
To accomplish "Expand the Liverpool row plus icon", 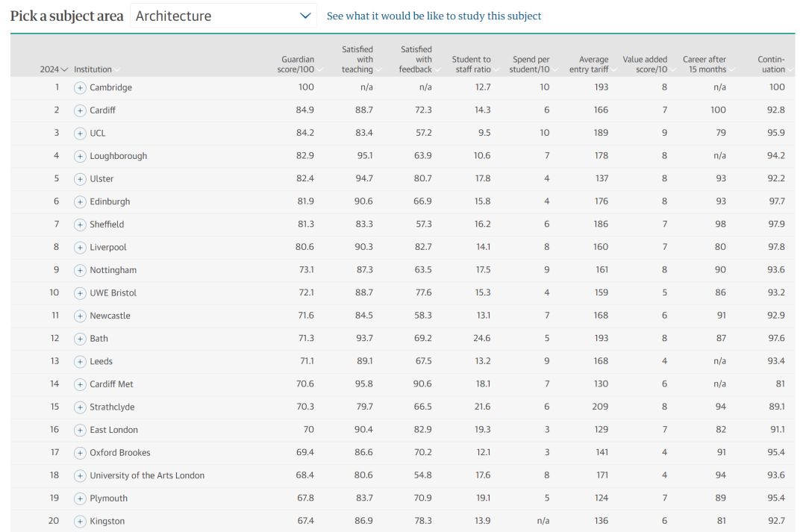I will click(80, 247).
